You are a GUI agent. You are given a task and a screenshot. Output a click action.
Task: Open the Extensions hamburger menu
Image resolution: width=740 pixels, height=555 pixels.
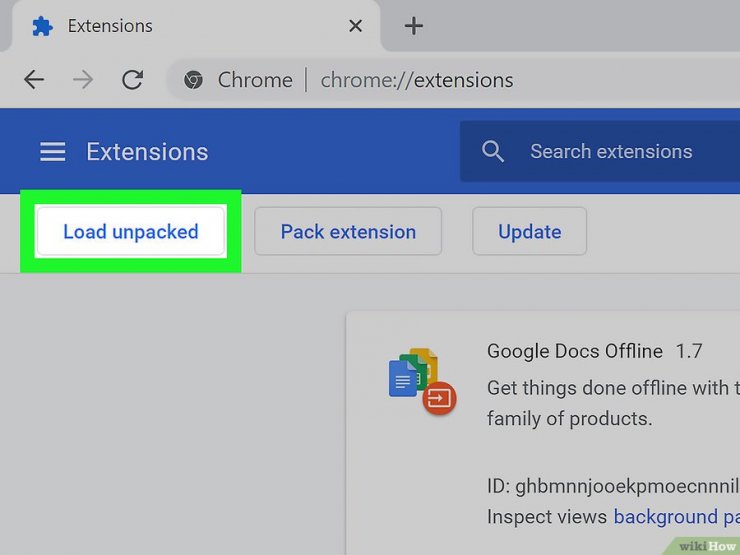[x=52, y=152]
